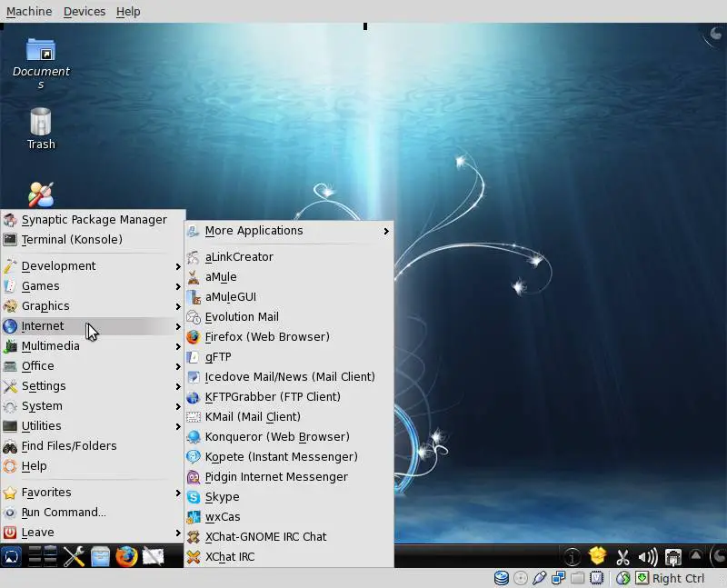Image resolution: width=727 pixels, height=588 pixels.
Task: Click the network connection tray icon
Action: tap(672, 556)
